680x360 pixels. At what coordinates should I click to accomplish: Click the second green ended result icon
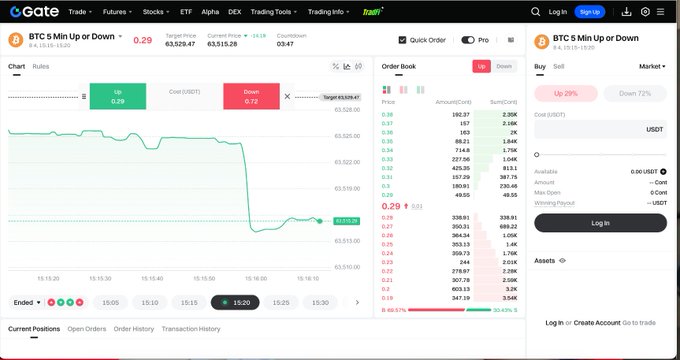coord(61,302)
